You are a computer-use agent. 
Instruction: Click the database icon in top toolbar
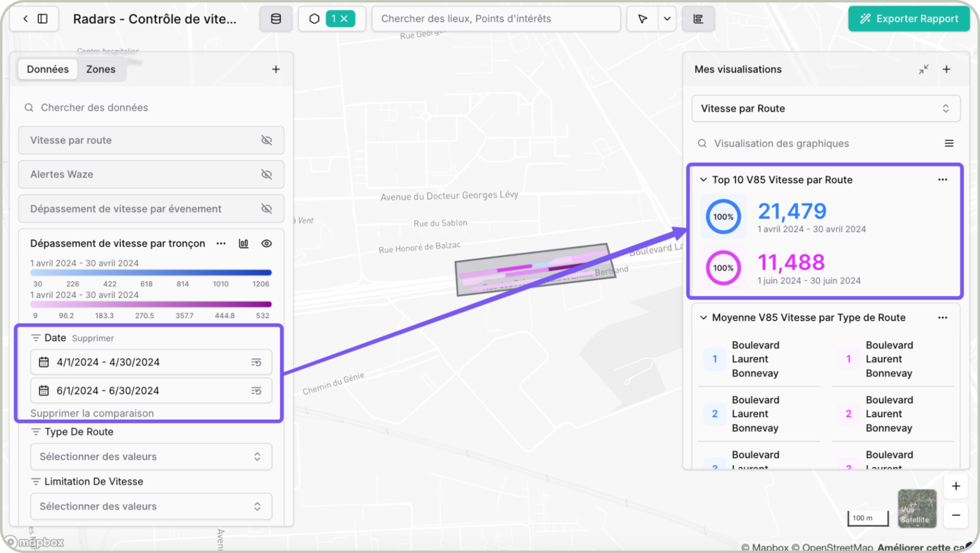(x=275, y=19)
